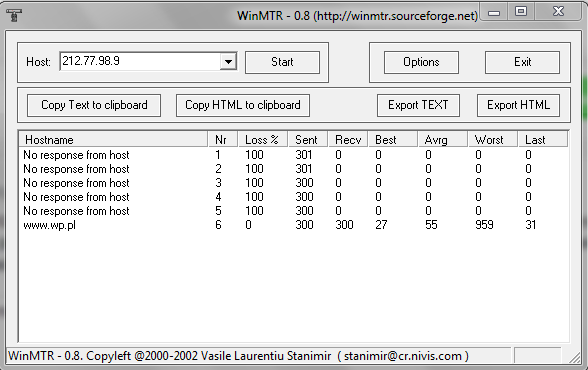Click Export TEXT button
Image resolution: width=588 pixels, height=370 pixels.
click(418, 105)
